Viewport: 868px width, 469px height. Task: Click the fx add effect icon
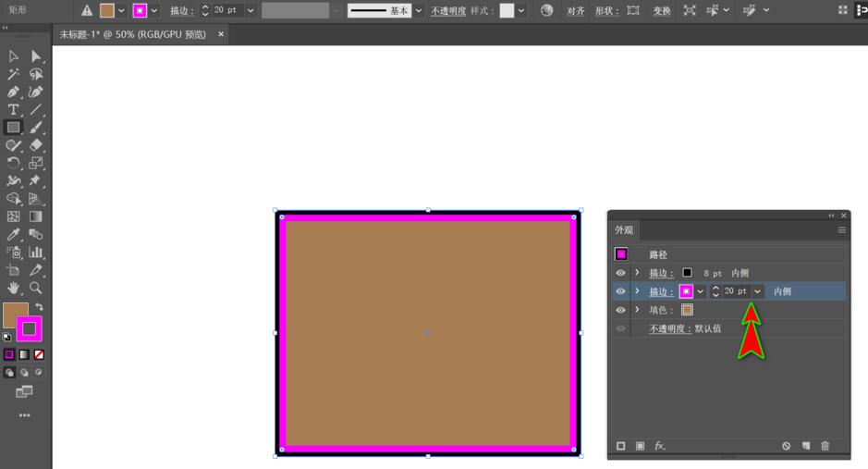click(660, 446)
